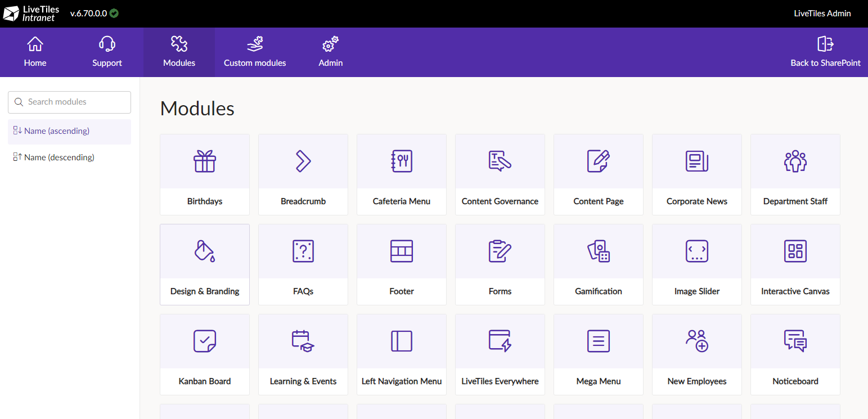Click the Gamification label
Image resolution: width=868 pixels, height=419 pixels.
coord(599,291)
